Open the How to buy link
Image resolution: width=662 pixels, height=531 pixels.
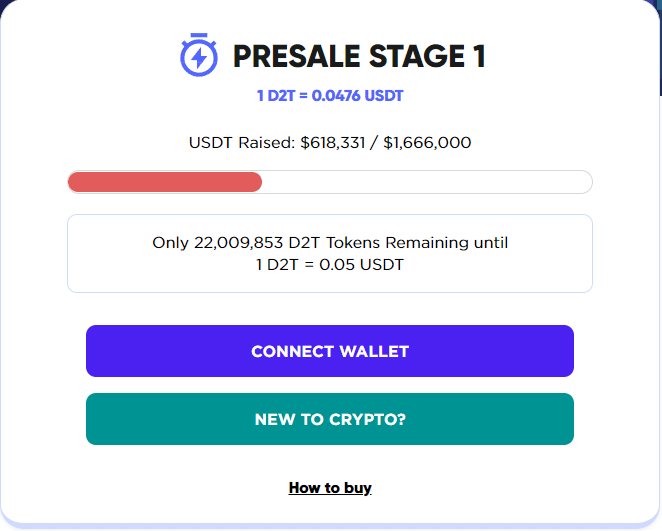pyautogui.click(x=330, y=488)
